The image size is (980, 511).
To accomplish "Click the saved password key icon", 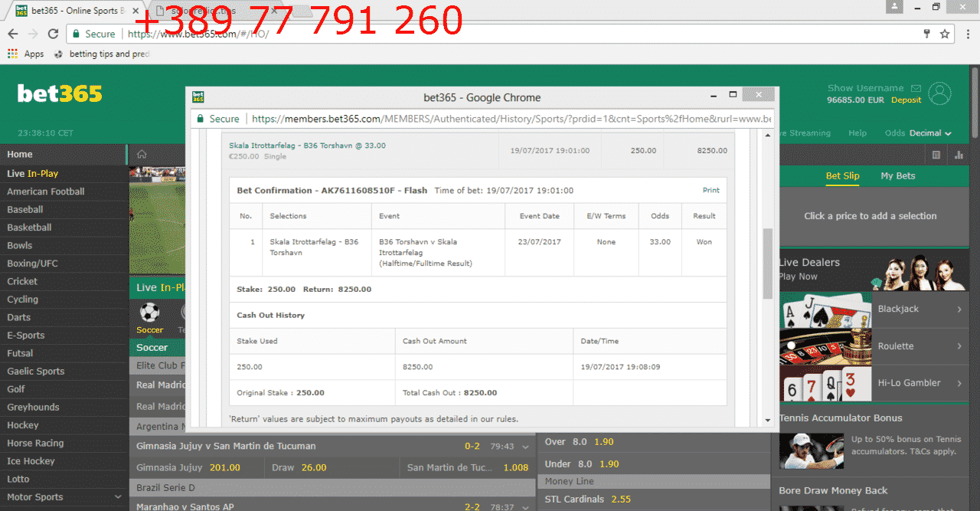I will point(927,34).
